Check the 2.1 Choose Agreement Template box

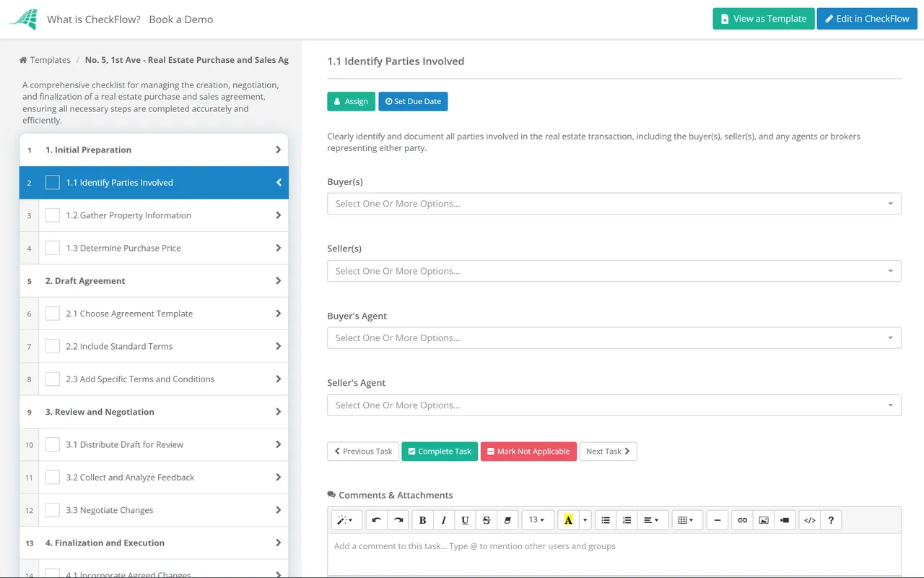point(53,314)
